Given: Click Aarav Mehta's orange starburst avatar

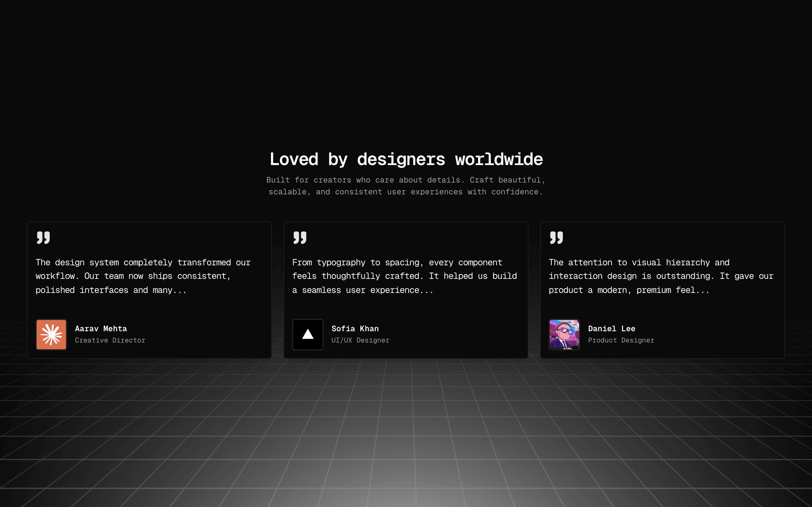Looking at the screenshot, I should click(x=51, y=334).
